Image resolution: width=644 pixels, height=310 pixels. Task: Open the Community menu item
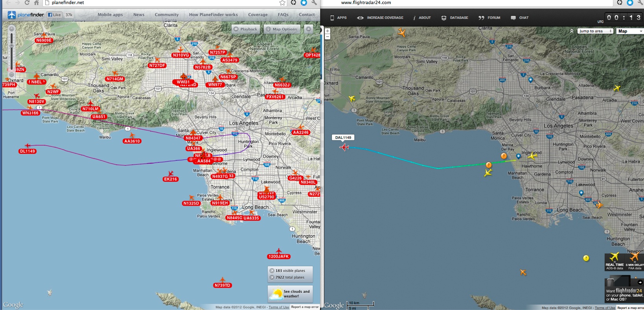(167, 15)
